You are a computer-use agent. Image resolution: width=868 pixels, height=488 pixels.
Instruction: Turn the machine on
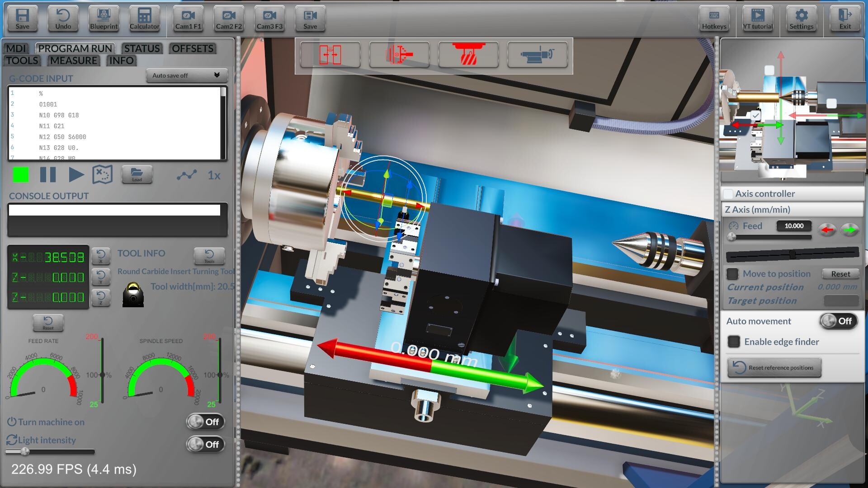[206, 422]
